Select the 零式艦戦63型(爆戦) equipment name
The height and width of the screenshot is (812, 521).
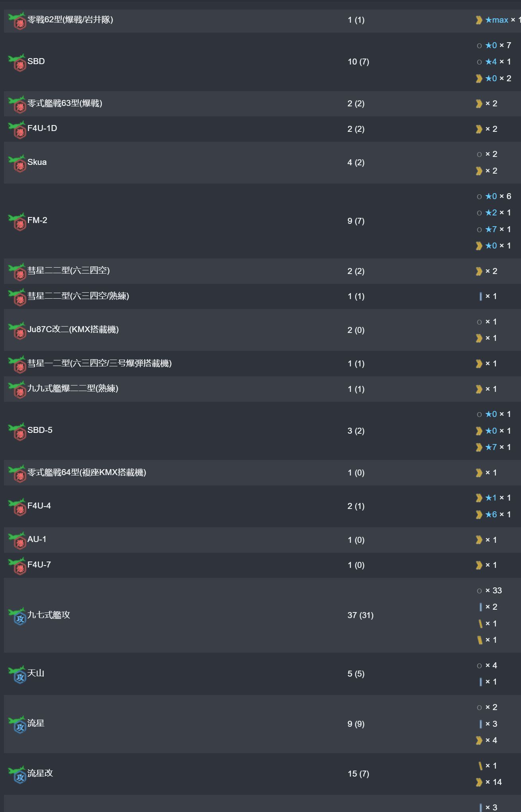point(64,104)
